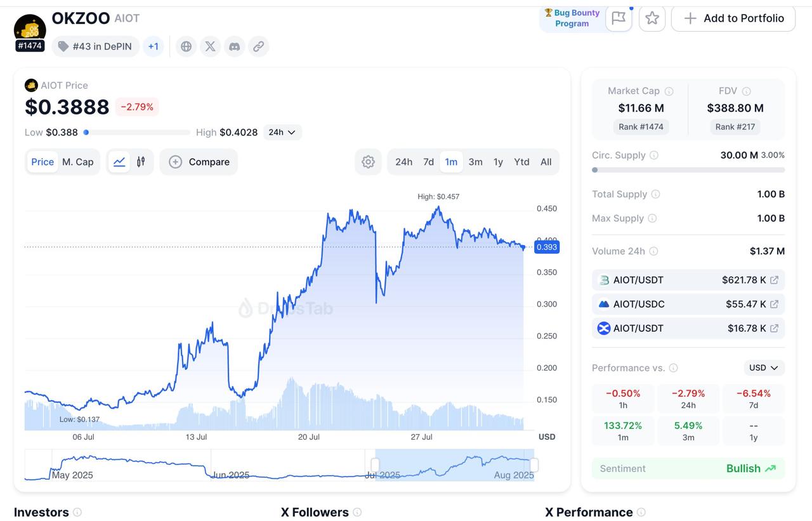Expand the +1 more categories badge
Image resolution: width=812 pixels, height=521 pixels.
[x=154, y=46]
